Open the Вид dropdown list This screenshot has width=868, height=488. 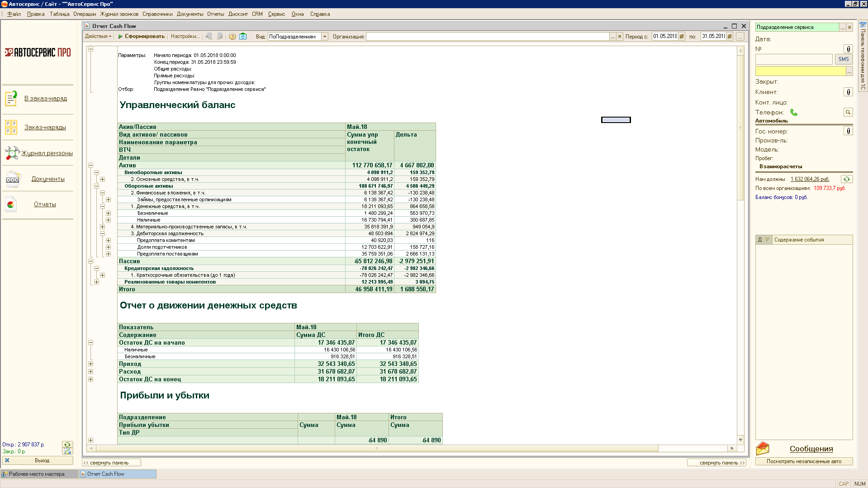coord(324,37)
